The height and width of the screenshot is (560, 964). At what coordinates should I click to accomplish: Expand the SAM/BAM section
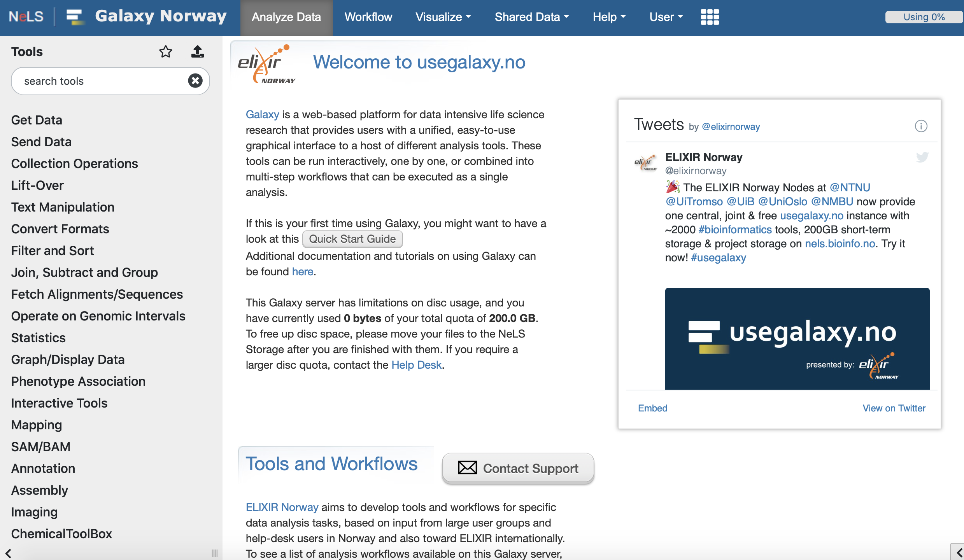(40, 446)
